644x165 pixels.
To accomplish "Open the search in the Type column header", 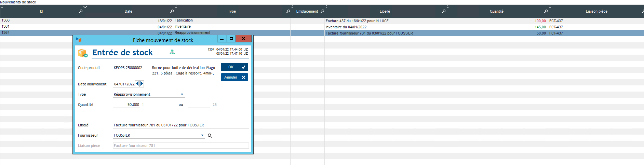I will click(288, 11).
